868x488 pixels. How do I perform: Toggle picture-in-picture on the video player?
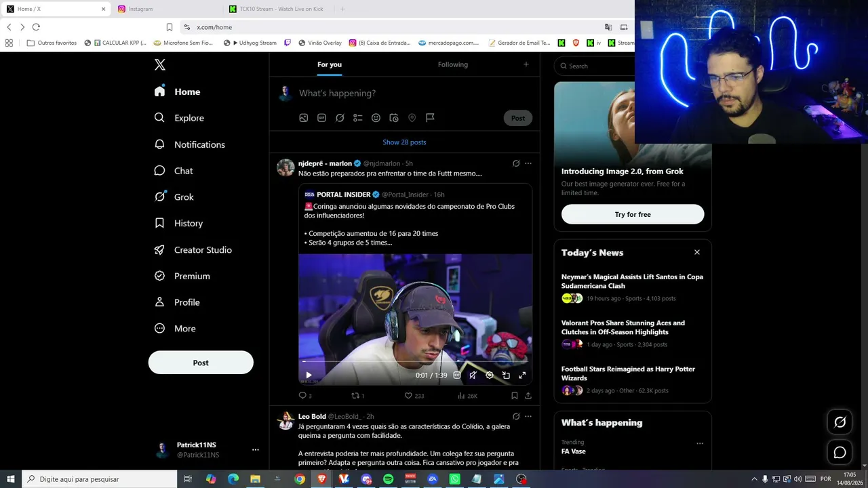(x=506, y=375)
